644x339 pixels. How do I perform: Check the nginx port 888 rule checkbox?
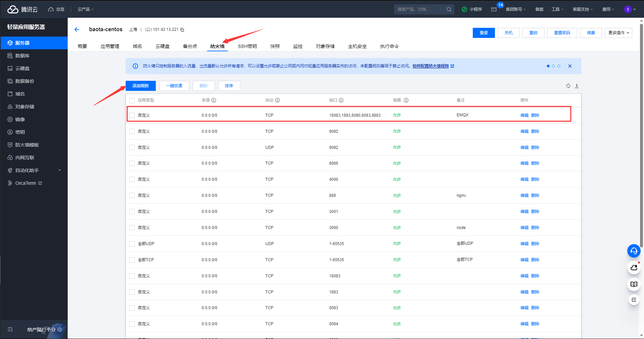(132, 195)
